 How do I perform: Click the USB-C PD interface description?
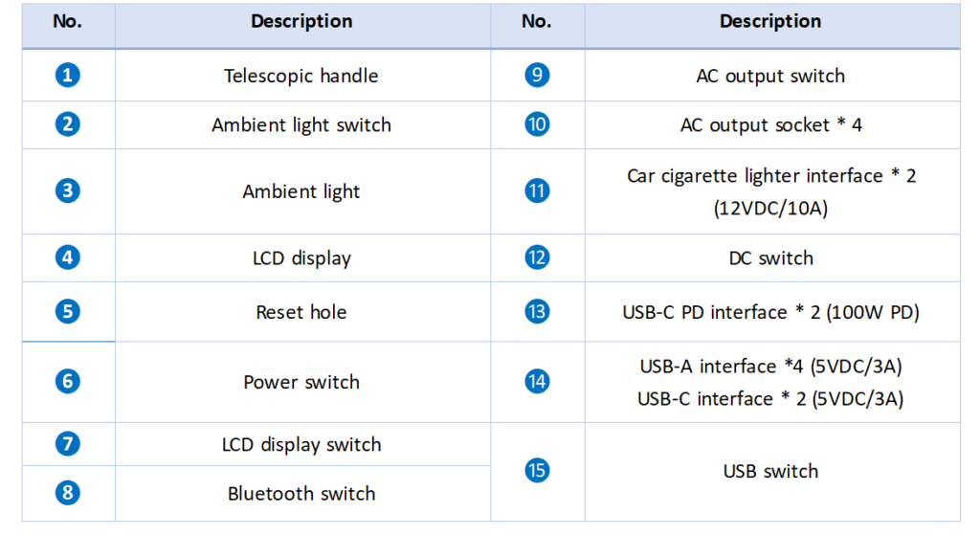coord(771,312)
